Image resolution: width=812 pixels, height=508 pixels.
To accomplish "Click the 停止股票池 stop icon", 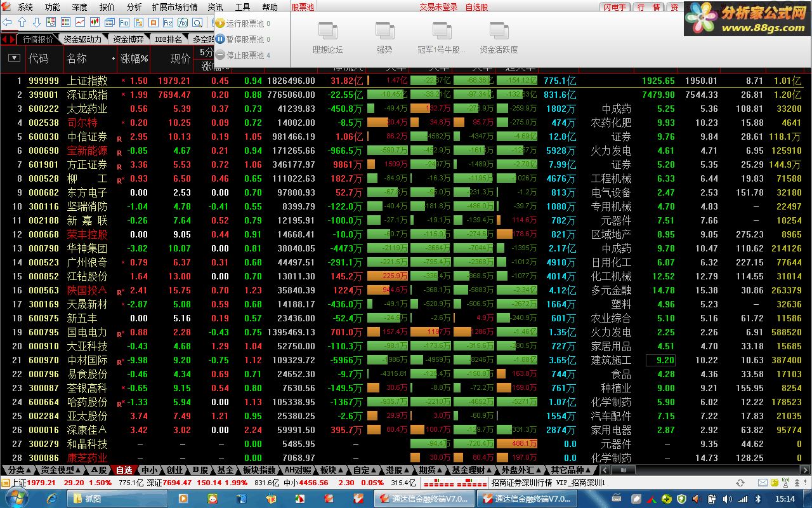I will click(220, 55).
